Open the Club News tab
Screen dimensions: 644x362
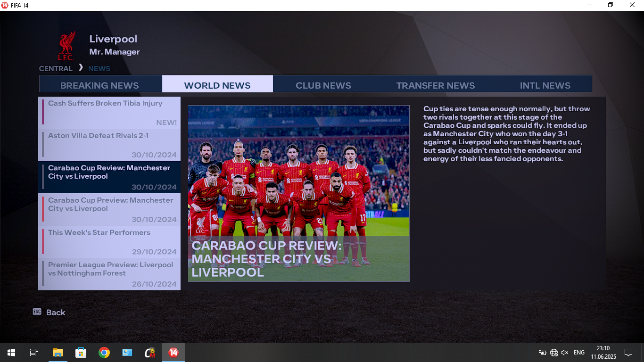(x=323, y=85)
